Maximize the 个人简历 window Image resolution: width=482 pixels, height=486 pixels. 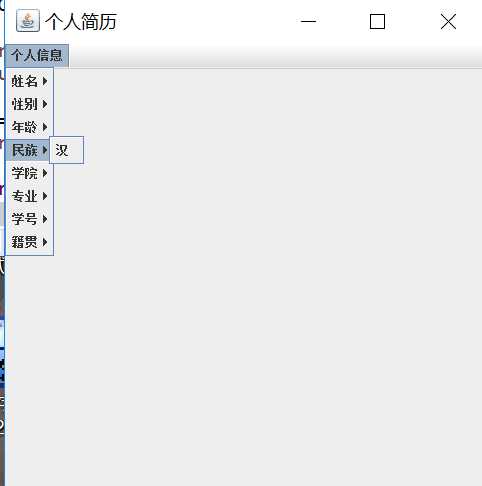(x=377, y=22)
